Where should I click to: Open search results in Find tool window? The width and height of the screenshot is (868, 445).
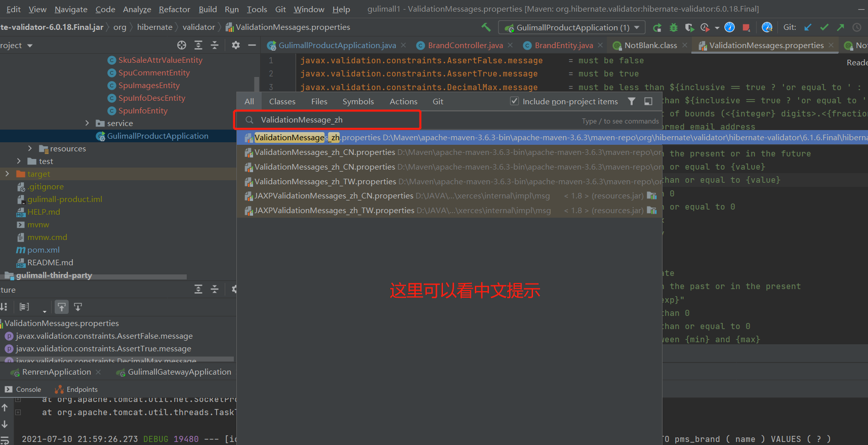tap(648, 101)
